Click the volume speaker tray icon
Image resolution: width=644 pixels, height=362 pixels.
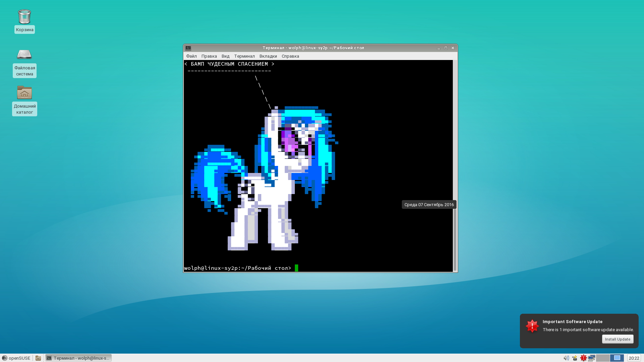(x=566, y=358)
